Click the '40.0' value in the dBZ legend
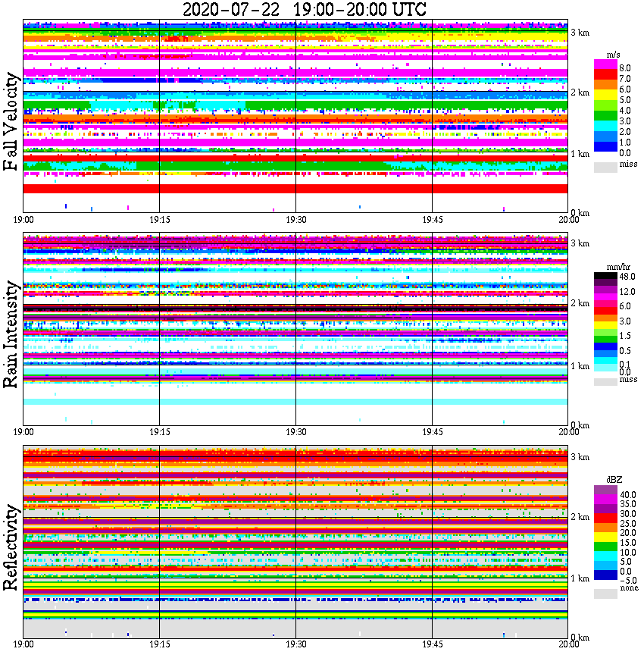This screenshot has width=644, height=658. [627, 495]
